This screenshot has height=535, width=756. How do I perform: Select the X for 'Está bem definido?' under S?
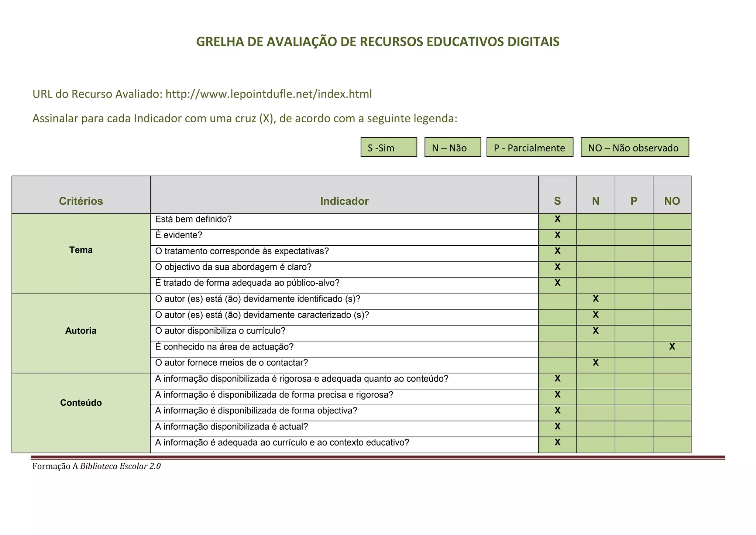click(x=557, y=219)
